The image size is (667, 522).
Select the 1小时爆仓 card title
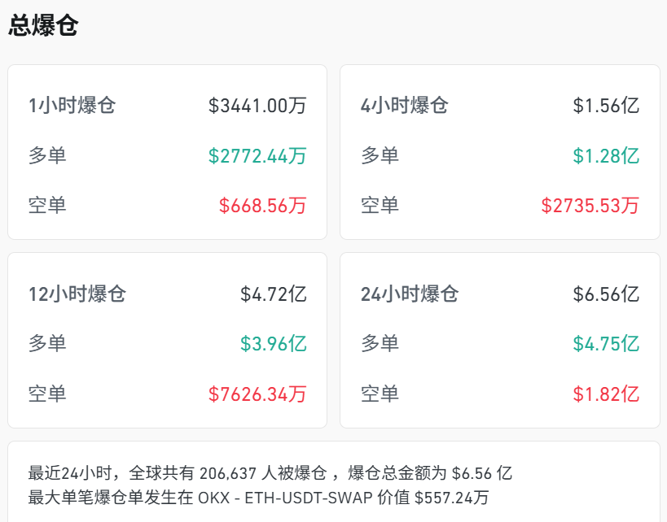[72, 105]
